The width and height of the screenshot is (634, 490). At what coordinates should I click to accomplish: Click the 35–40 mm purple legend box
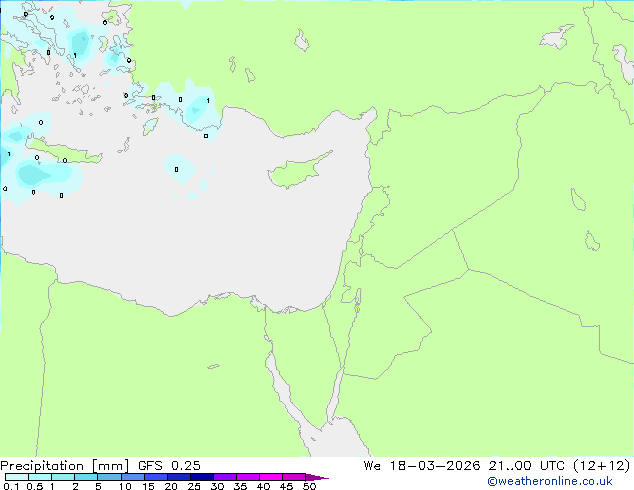click(247, 477)
